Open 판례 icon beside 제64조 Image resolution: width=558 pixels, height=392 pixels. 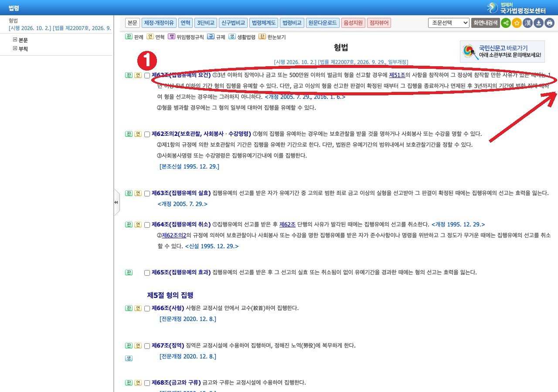[x=129, y=224]
